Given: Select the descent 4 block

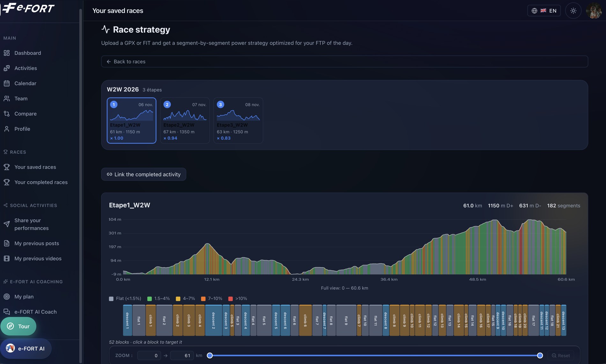Looking at the screenshot, I should [x=246, y=320].
